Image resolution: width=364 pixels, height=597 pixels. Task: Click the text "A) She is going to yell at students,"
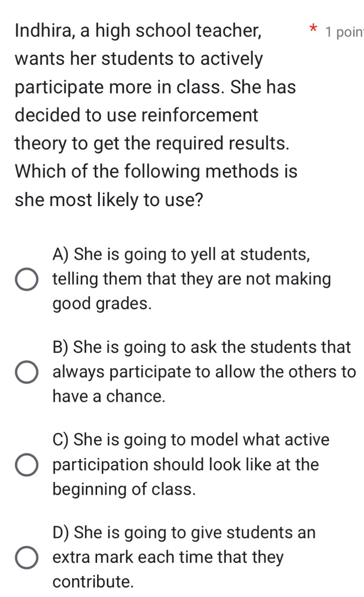181,254
